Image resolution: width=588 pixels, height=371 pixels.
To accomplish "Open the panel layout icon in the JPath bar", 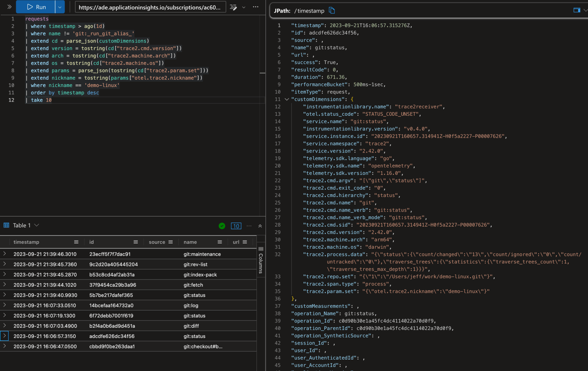I will [577, 10].
